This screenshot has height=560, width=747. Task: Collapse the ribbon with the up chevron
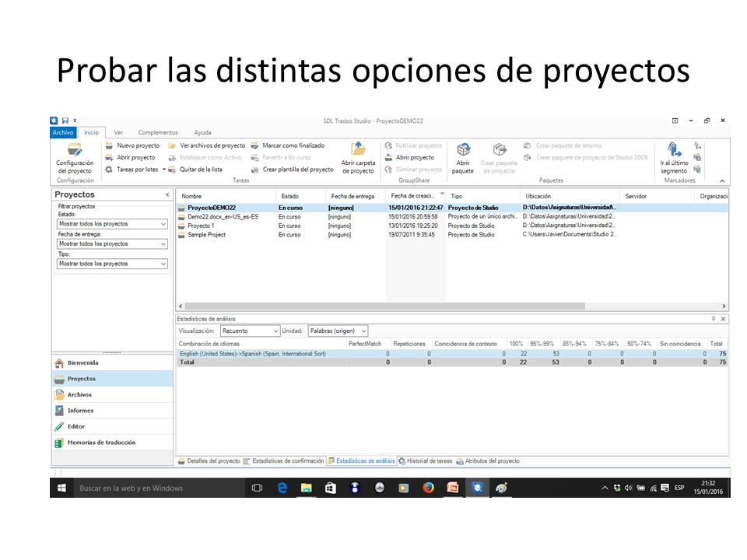pos(722,181)
